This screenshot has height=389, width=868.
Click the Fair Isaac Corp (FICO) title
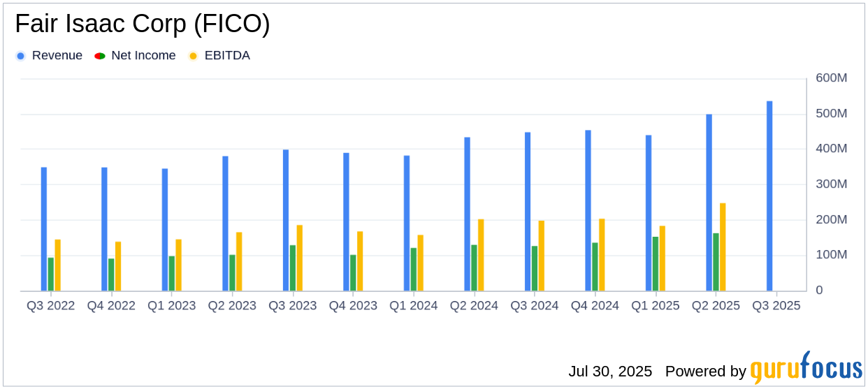(143, 24)
